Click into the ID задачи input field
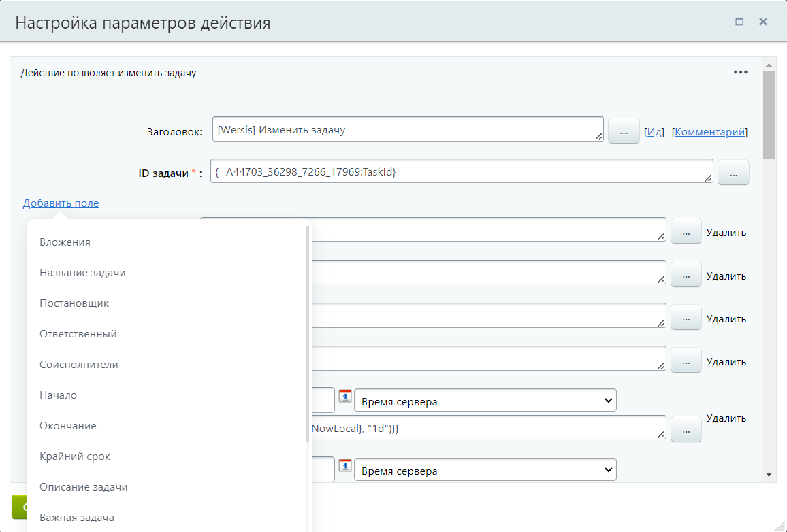 click(x=461, y=172)
